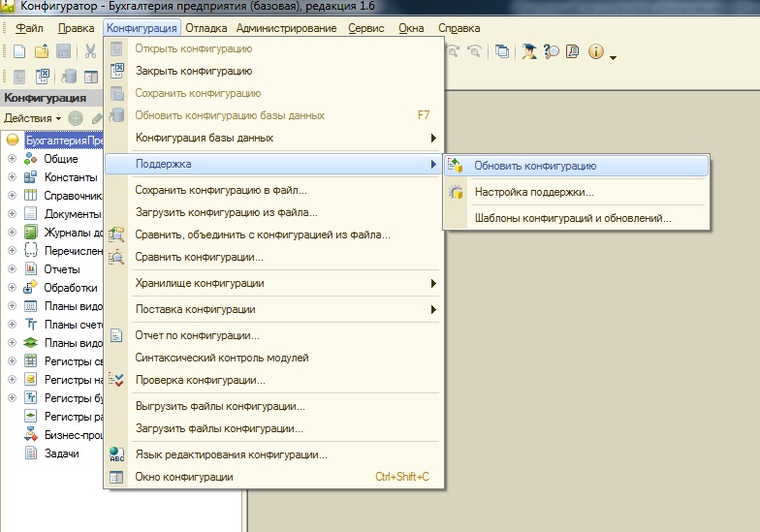Click the New document toolbar icon
Viewport: 760px width, 532px height.
pyautogui.click(x=19, y=50)
